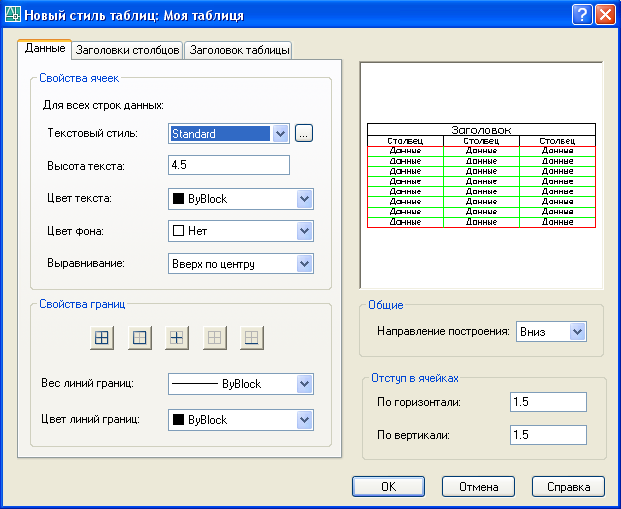Expand the Цвет текста dropdown
This screenshot has width=621, height=509.
[304, 199]
